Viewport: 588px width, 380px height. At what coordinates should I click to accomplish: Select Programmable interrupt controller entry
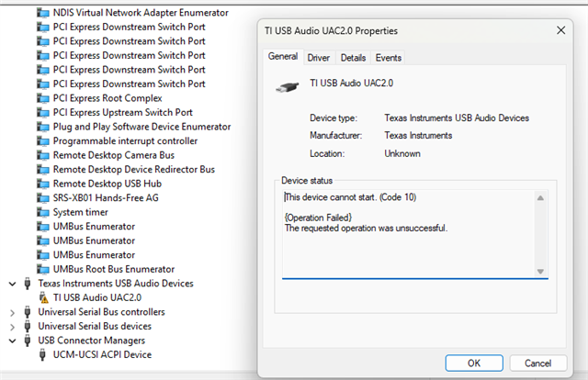(x=125, y=141)
